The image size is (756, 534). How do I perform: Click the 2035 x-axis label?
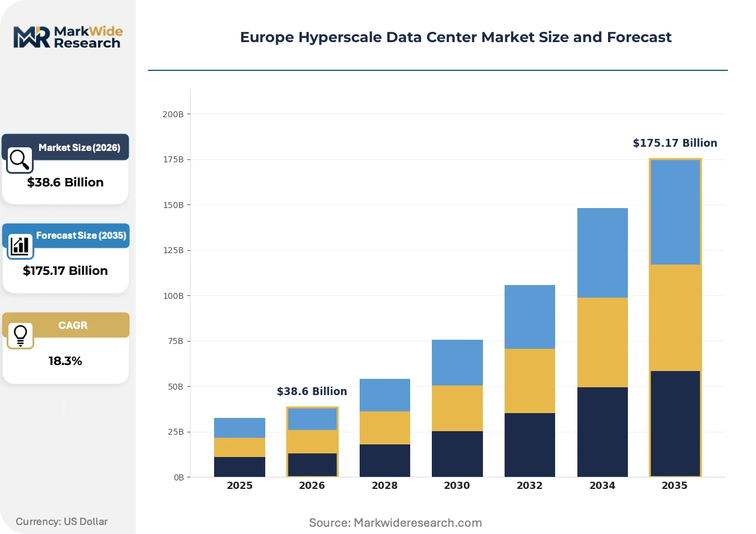point(675,485)
